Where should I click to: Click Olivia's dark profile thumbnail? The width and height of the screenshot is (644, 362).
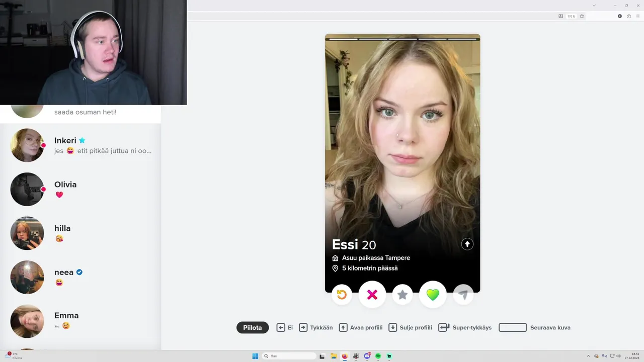pyautogui.click(x=27, y=189)
